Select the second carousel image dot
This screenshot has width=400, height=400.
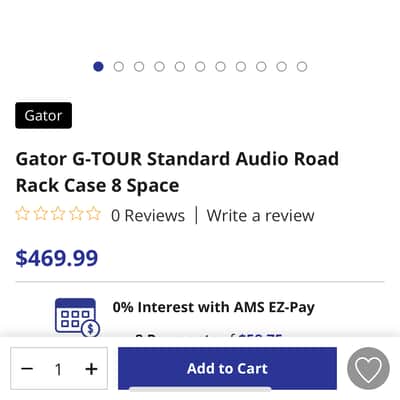coord(119,67)
